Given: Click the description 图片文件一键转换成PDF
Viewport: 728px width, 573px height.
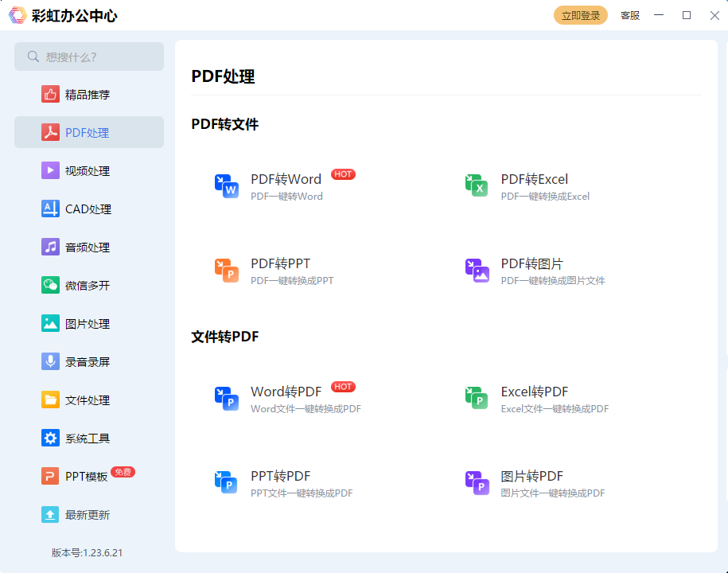Looking at the screenshot, I should 553,493.
